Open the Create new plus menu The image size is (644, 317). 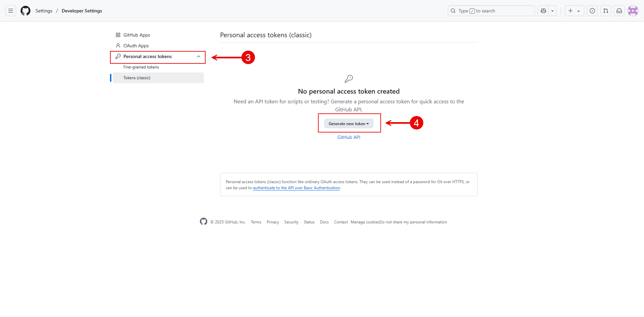(x=574, y=11)
